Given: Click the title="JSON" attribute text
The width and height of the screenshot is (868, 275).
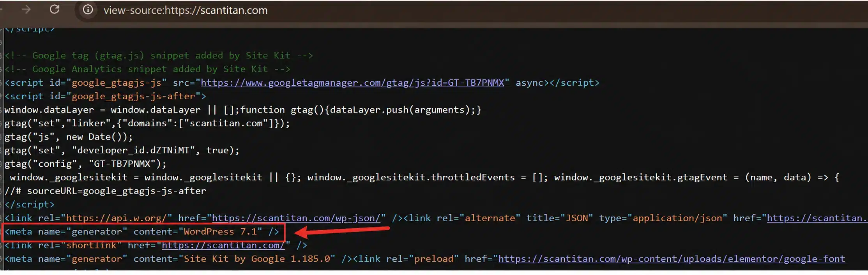Looking at the screenshot, I should point(560,218).
